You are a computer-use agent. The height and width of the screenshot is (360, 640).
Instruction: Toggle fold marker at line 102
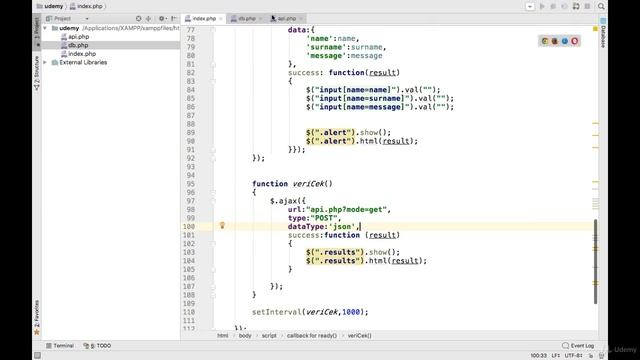(213, 244)
